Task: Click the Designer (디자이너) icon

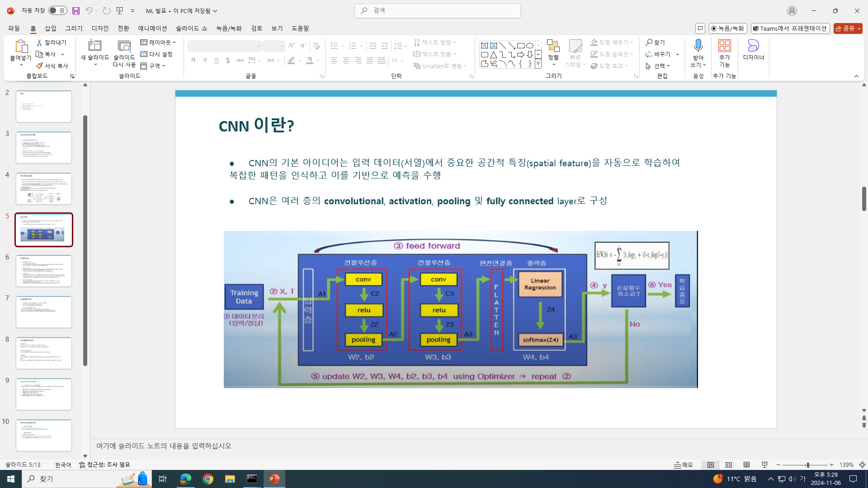Action: (x=753, y=46)
